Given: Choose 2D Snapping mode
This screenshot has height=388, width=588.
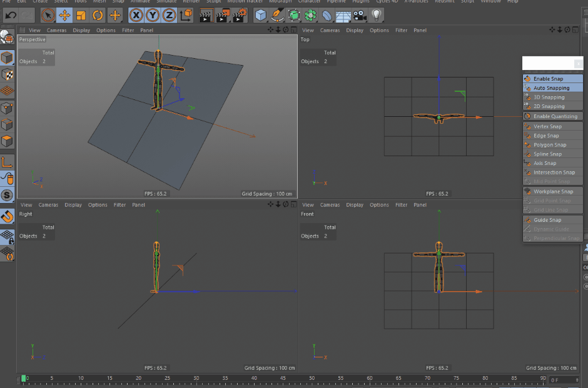Looking at the screenshot, I should pyautogui.click(x=553, y=106).
